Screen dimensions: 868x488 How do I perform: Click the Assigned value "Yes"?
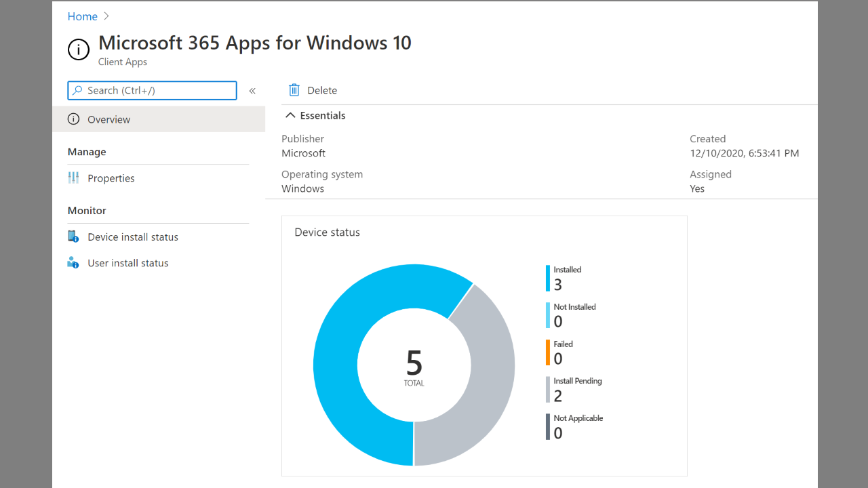pos(697,188)
